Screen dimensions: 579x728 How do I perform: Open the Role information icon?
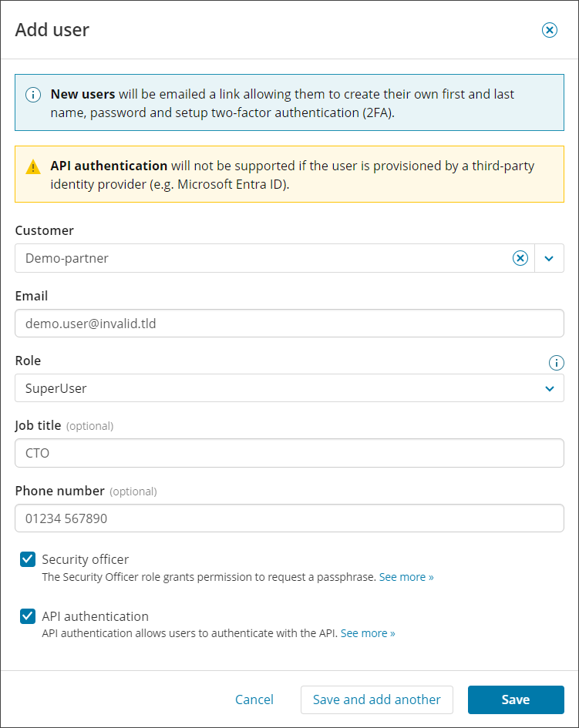click(x=555, y=362)
